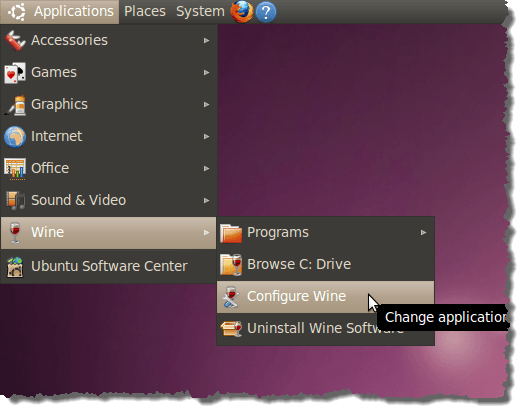Click the Wine submenu arrow
525x413 pixels.
207,232
